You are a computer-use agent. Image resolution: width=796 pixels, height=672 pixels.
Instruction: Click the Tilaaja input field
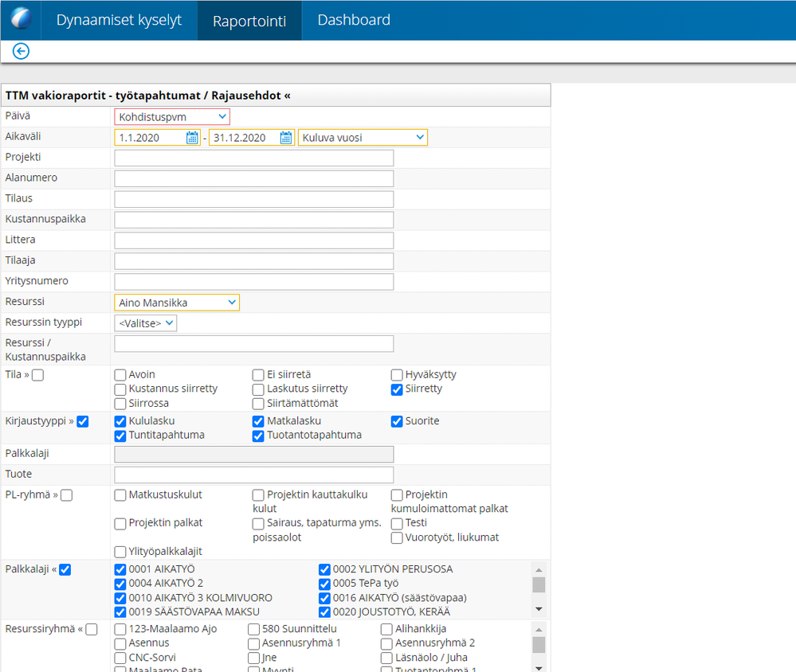[x=254, y=260]
